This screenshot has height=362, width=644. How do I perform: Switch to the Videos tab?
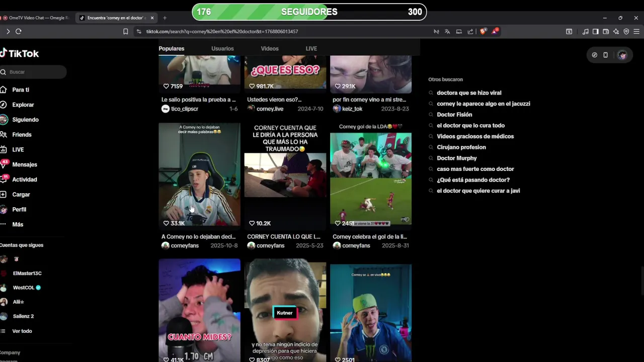click(270, 49)
